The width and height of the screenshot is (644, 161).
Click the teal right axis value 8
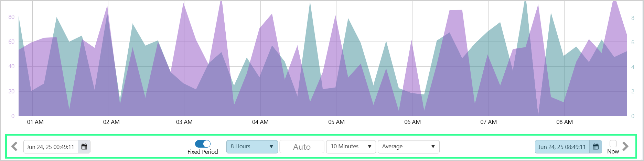coord(633,18)
